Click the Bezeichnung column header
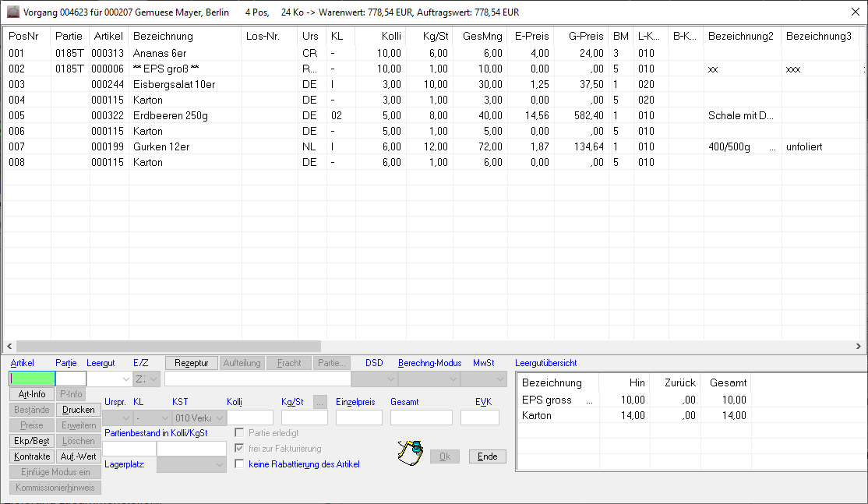This screenshot has width=868, height=504. tap(185, 37)
